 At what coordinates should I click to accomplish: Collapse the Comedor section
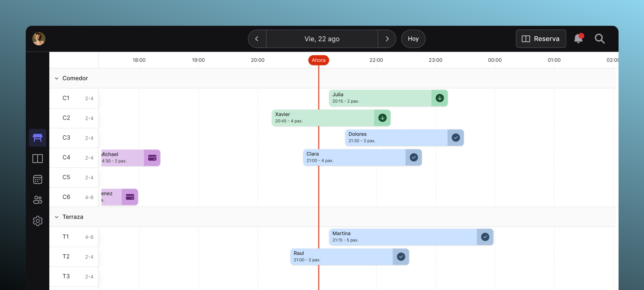[x=57, y=78]
